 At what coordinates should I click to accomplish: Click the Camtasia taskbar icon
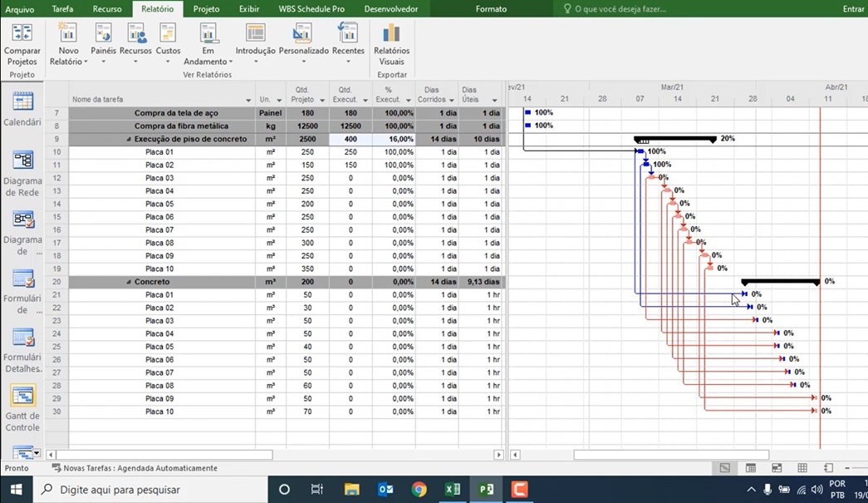click(519, 489)
